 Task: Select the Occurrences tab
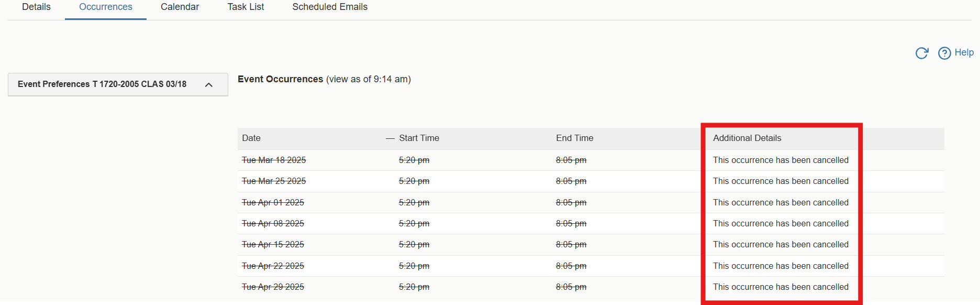[x=106, y=7]
